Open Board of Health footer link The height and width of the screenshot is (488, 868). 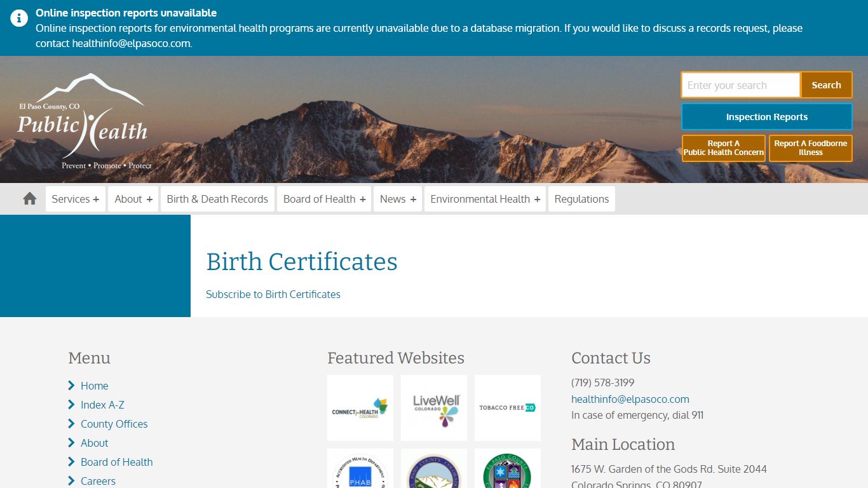(116, 462)
